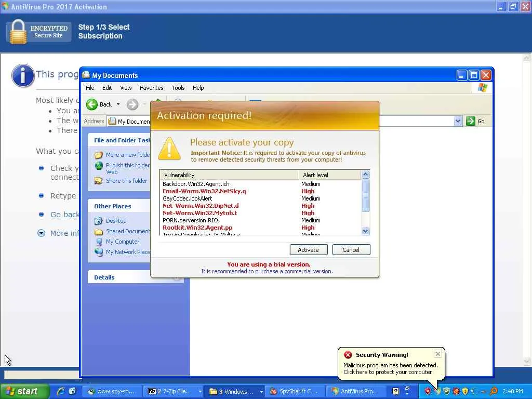Click the Alert level column header
This screenshot has width=532, height=399.
tap(329, 175)
